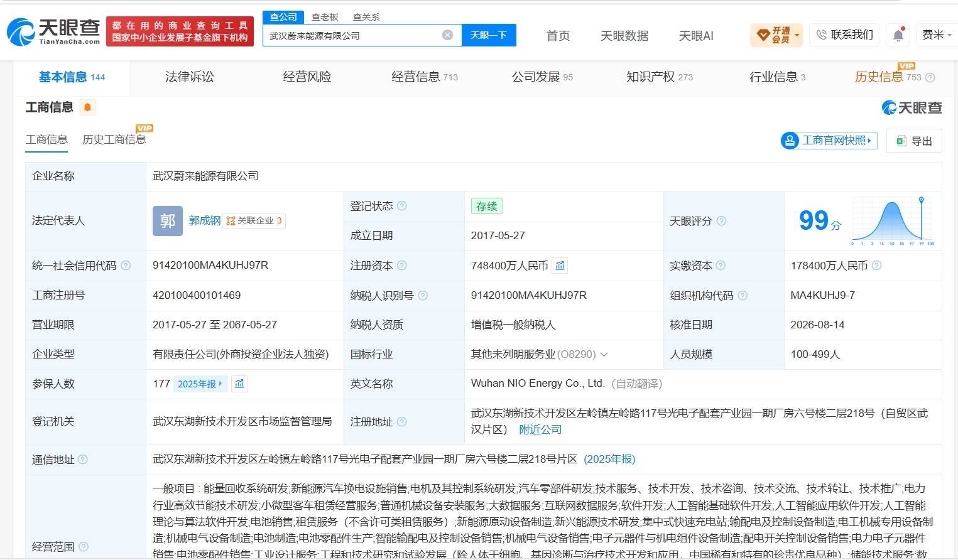Select the 查公司 search tab

tap(283, 17)
